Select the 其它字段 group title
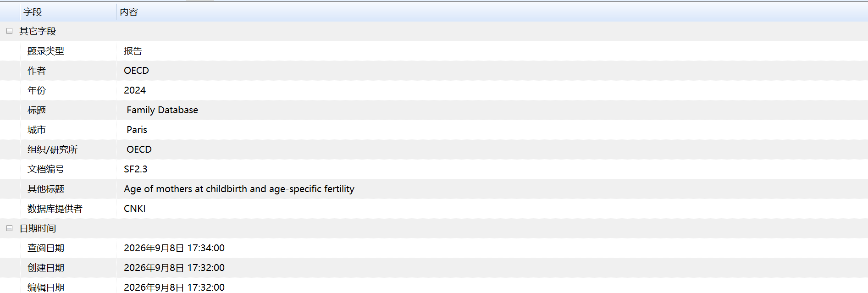Screen dimensions: 868x293 pyautogui.click(x=38, y=31)
